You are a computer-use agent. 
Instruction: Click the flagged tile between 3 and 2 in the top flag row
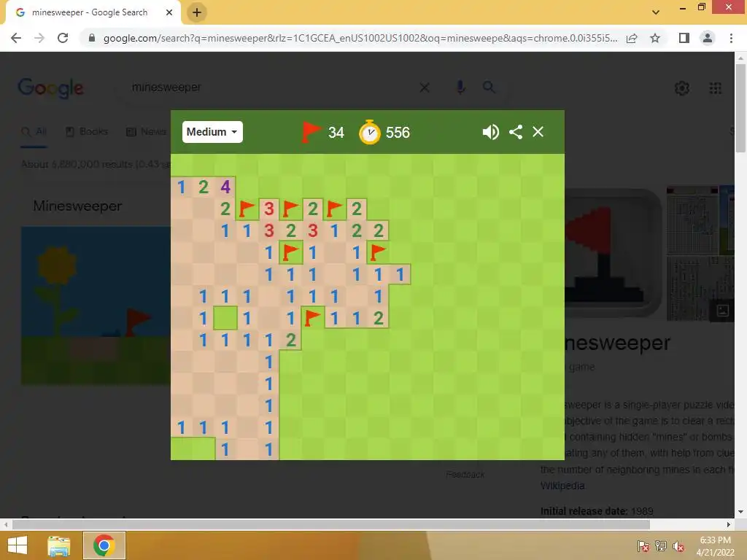tap(290, 209)
